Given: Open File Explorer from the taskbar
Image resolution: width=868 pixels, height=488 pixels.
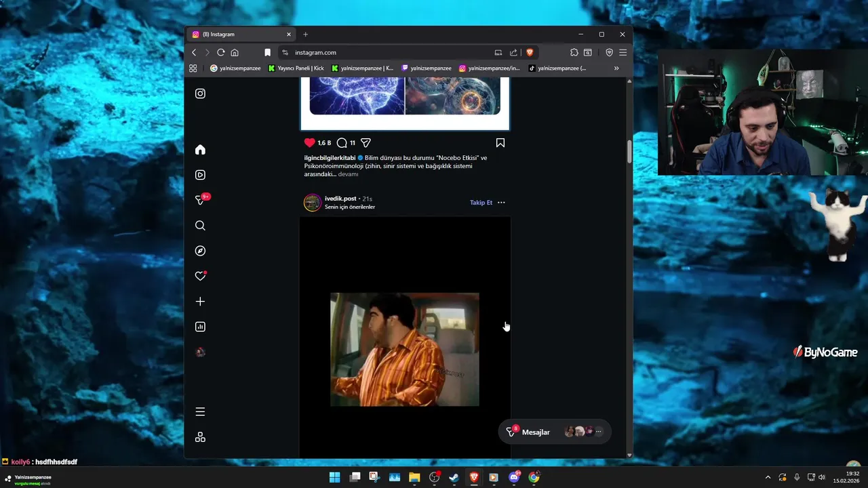Looking at the screenshot, I should click(414, 477).
